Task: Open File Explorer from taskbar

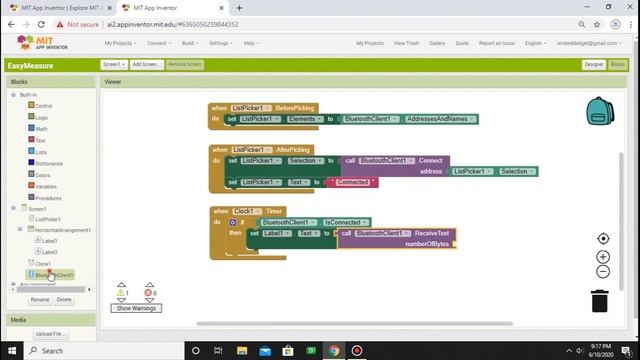Action: point(242,351)
